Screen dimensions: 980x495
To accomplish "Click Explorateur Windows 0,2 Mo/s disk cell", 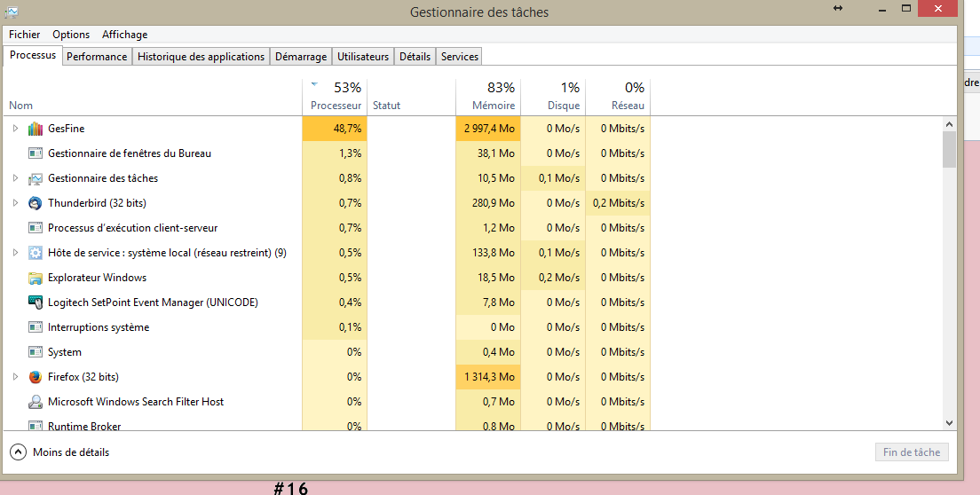I will pyautogui.click(x=553, y=278).
